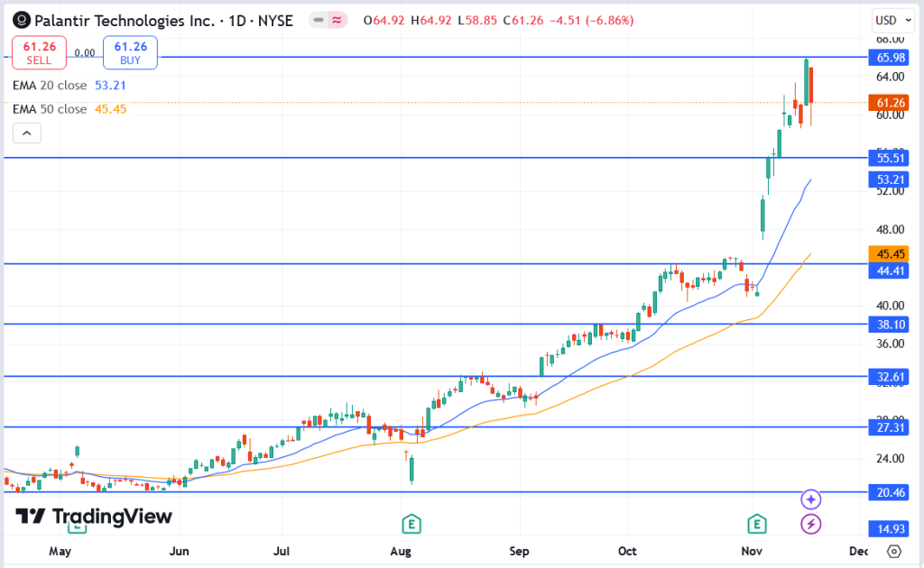Select the red 61.26 last price label
Screen dimensions: 924x568
889,103
